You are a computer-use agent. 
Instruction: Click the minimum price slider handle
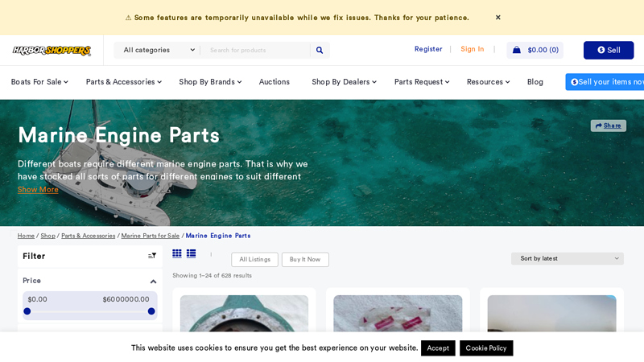[27, 311]
